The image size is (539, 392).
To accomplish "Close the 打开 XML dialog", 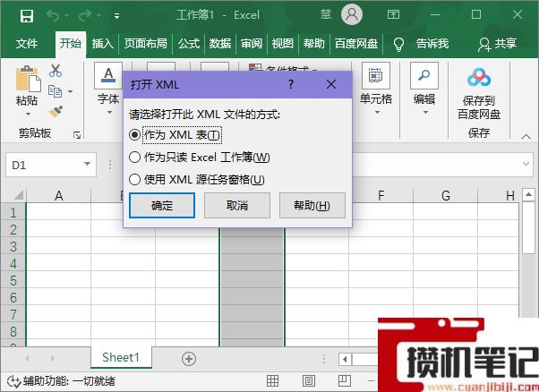I will tap(331, 84).
